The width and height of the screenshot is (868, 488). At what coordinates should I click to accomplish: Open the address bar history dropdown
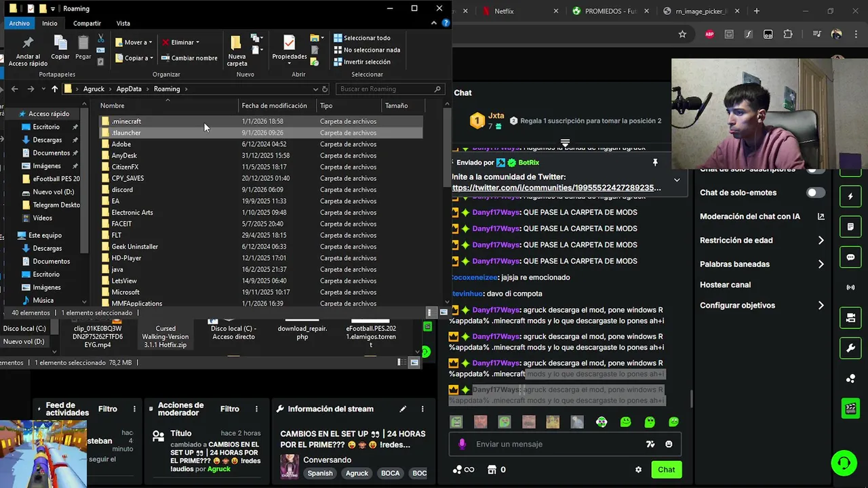pyautogui.click(x=315, y=89)
